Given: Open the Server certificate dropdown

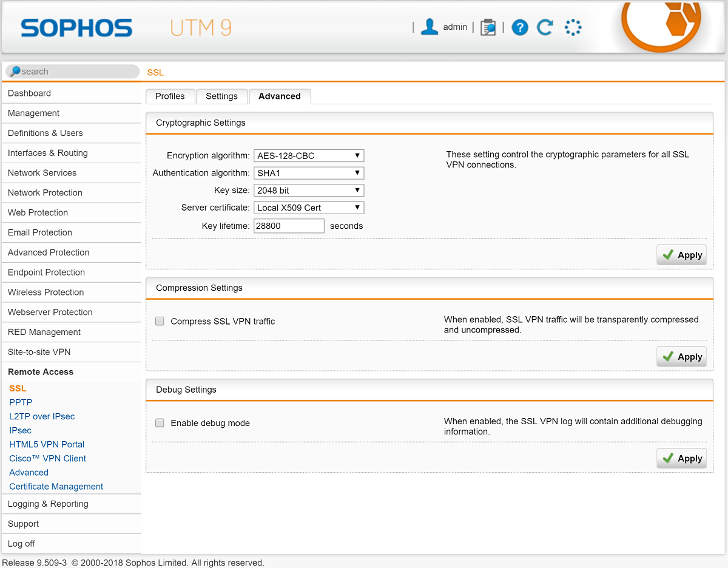Looking at the screenshot, I should point(309,208).
